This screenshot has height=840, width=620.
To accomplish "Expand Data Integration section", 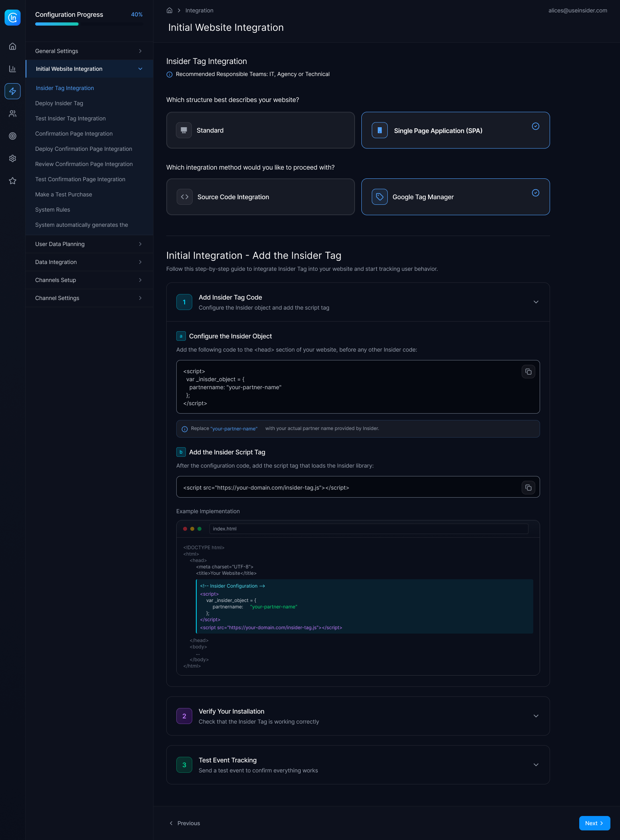I will [90, 262].
